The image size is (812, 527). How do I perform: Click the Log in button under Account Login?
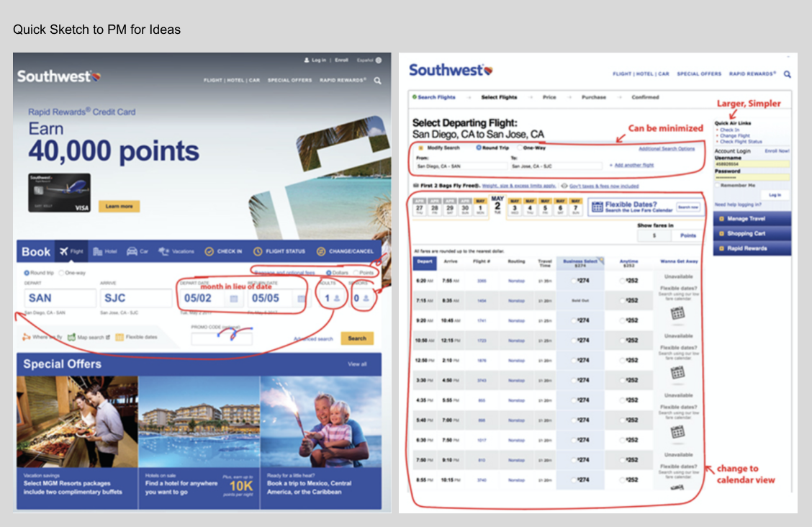tap(775, 195)
